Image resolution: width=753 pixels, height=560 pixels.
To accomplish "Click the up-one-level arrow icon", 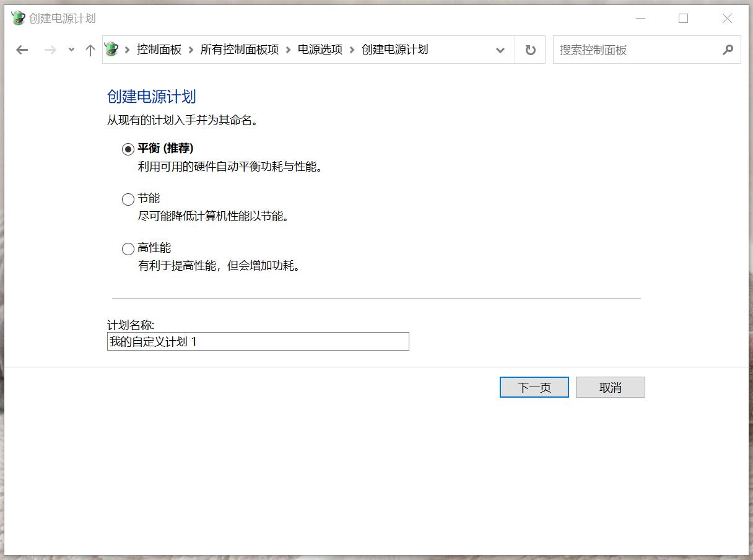I will coord(90,50).
